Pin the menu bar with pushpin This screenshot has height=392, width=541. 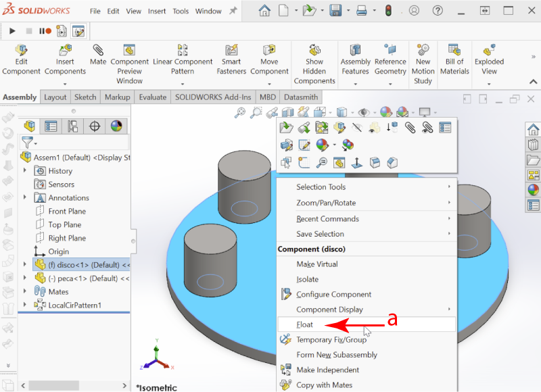point(233,11)
